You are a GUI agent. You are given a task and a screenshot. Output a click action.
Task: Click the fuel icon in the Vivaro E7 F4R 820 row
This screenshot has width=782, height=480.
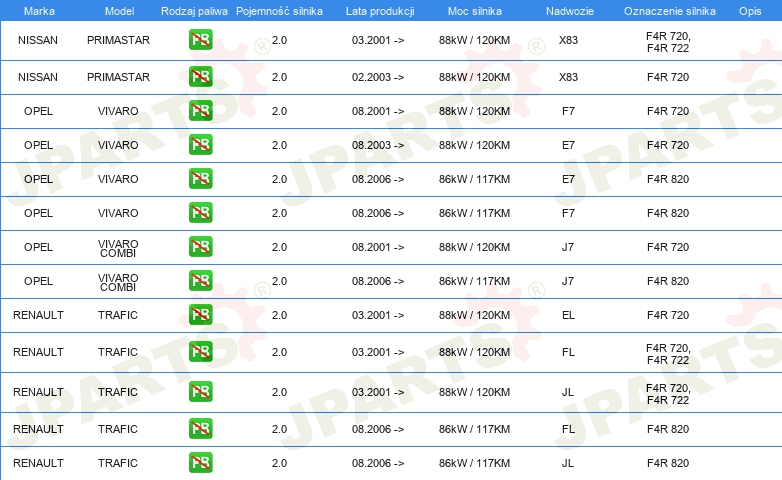[200, 179]
